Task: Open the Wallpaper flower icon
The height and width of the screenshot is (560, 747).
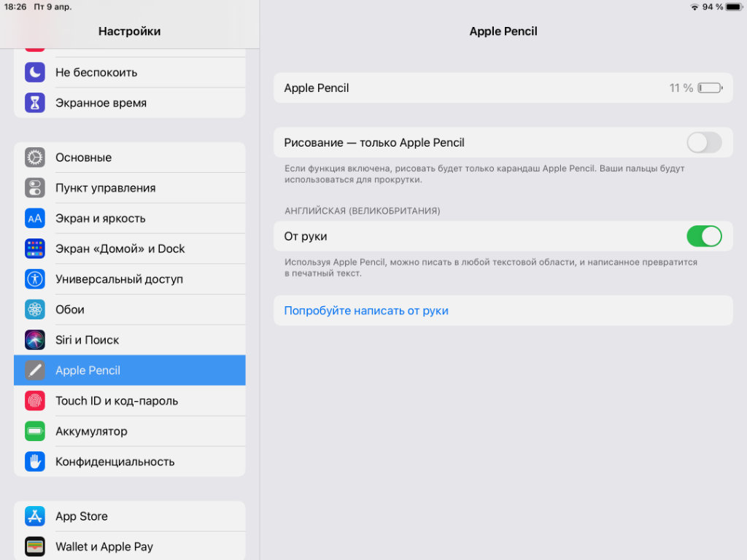Action: tap(35, 310)
